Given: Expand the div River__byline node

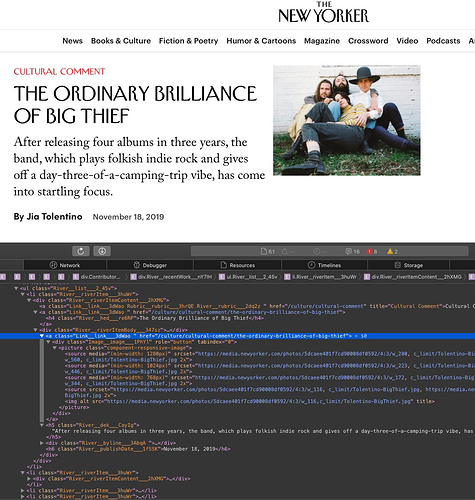Looking at the screenshot, I should (x=42, y=443).
